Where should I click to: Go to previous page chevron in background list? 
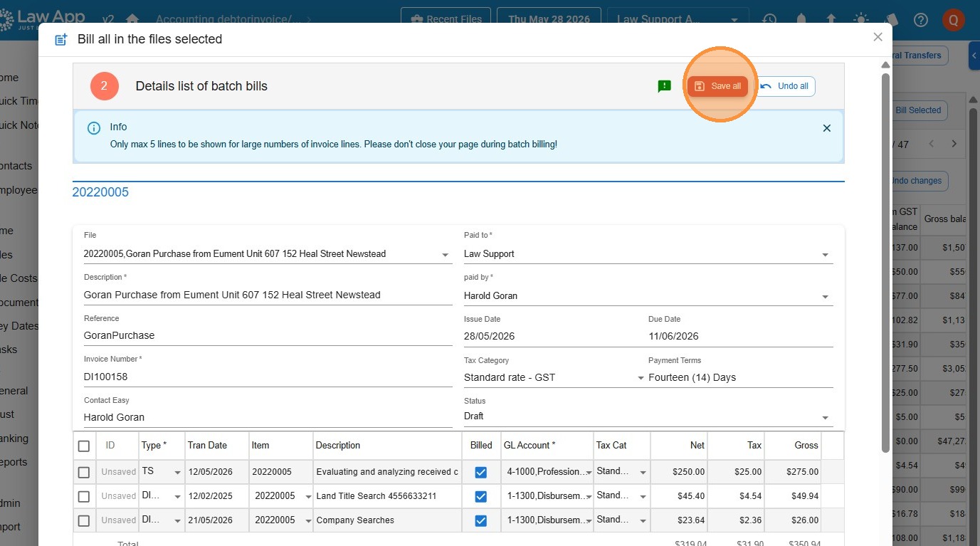(x=932, y=144)
